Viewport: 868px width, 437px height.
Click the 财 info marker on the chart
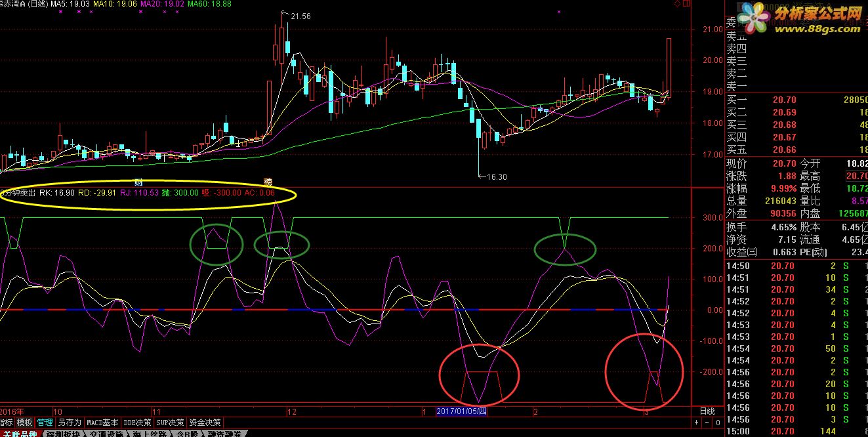click(x=138, y=182)
